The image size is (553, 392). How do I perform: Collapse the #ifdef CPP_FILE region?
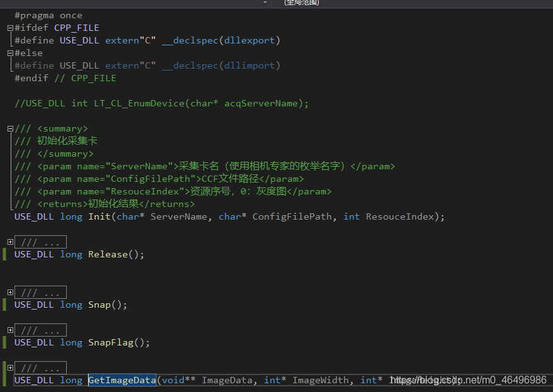pyautogui.click(x=10, y=28)
